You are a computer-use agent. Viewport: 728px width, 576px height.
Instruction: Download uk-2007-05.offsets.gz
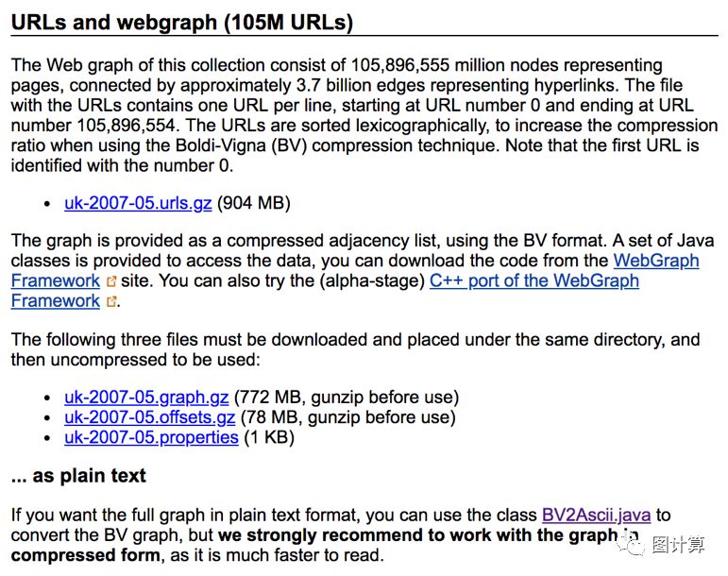(x=149, y=417)
